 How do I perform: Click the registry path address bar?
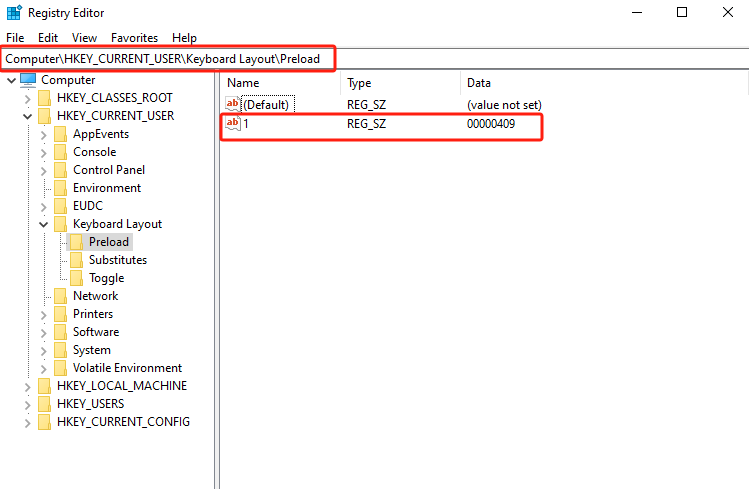click(374, 59)
